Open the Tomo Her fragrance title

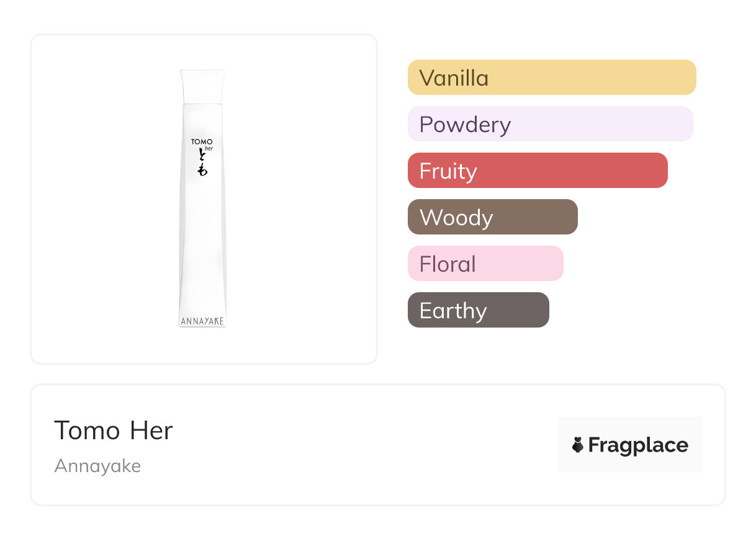coord(114,431)
